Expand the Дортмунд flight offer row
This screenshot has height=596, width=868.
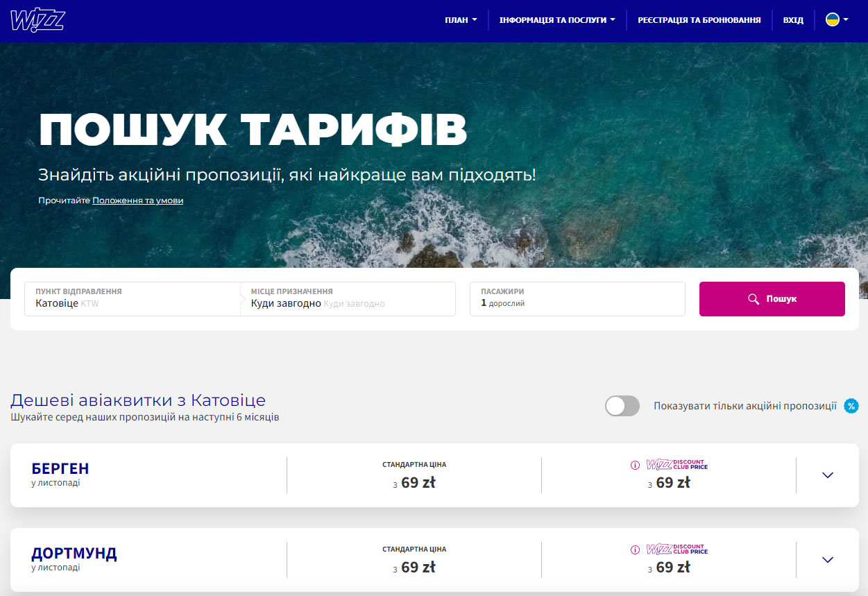tap(827, 560)
